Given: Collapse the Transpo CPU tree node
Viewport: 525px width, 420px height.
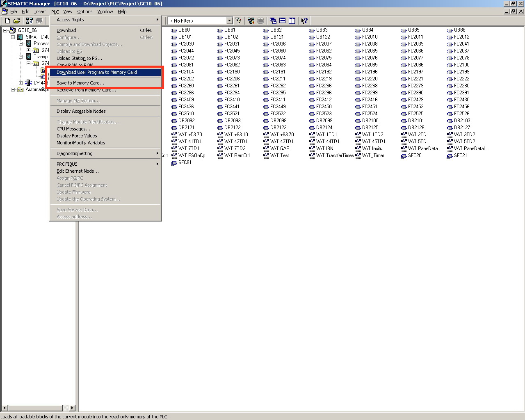Looking at the screenshot, I should [x=21, y=57].
